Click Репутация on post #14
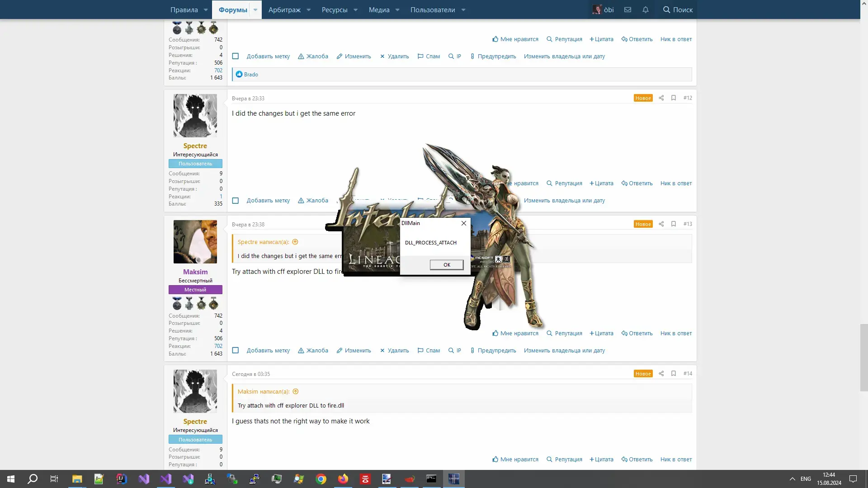Screen dimensions: 868x488 coord(564,460)
